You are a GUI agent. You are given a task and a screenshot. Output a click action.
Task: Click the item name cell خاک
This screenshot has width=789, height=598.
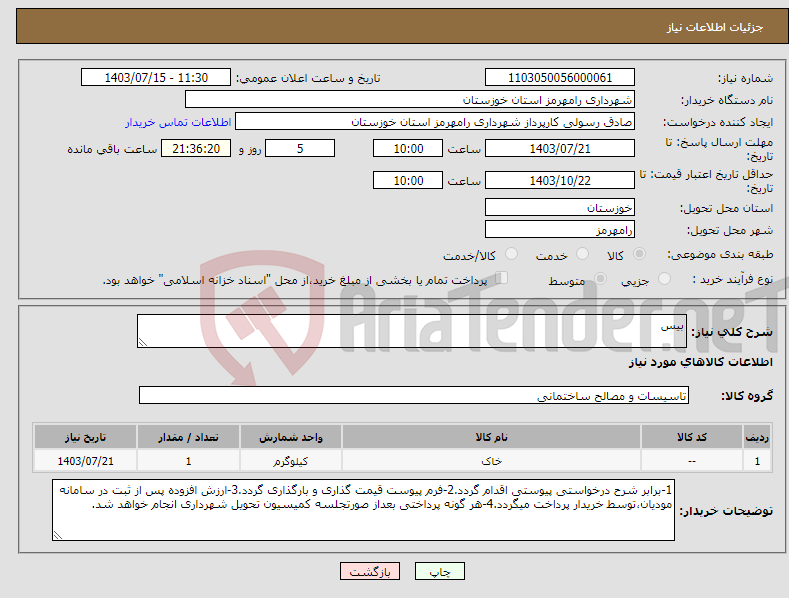click(x=491, y=461)
